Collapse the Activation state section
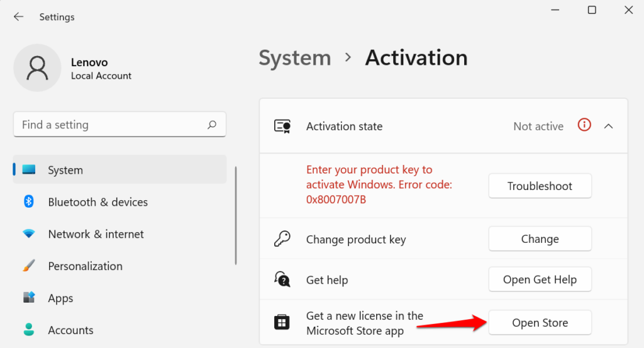The image size is (644, 348). [608, 126]
